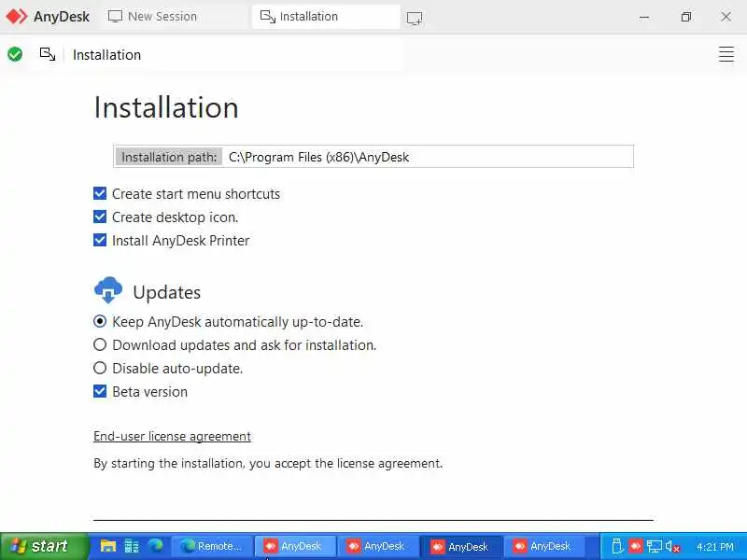Disable Install AnyDesk Printer option

pyautogui.click(x=100, y=240)
